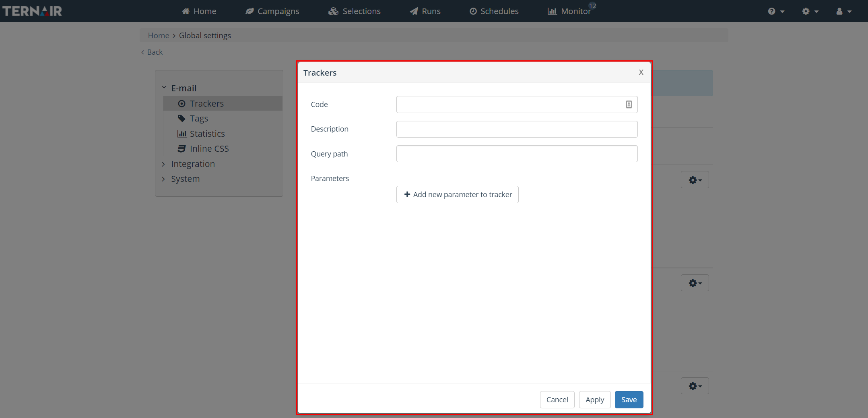Click the icon inside the Code field

pyautogui.click(x=629, y=105)
